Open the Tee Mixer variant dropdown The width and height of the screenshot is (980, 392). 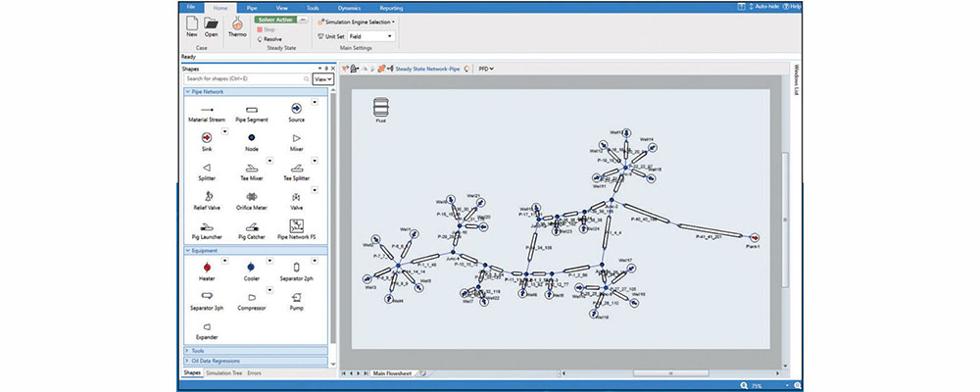pyautogui.click(x=269, y=160)
